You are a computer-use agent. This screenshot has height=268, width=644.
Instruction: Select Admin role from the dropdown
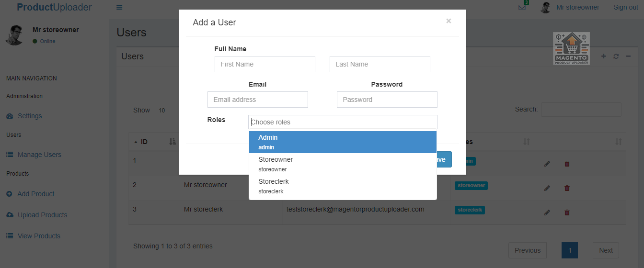point(343,142)
